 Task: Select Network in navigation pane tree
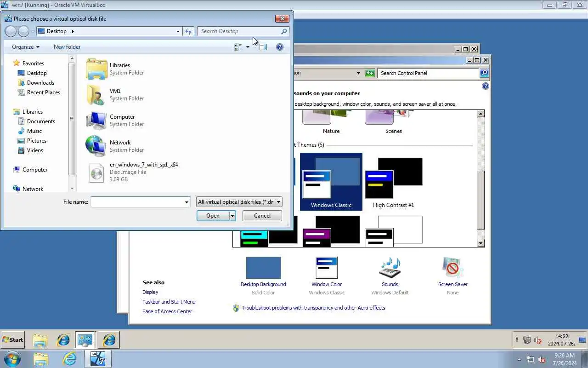click(x=33, y=189)
